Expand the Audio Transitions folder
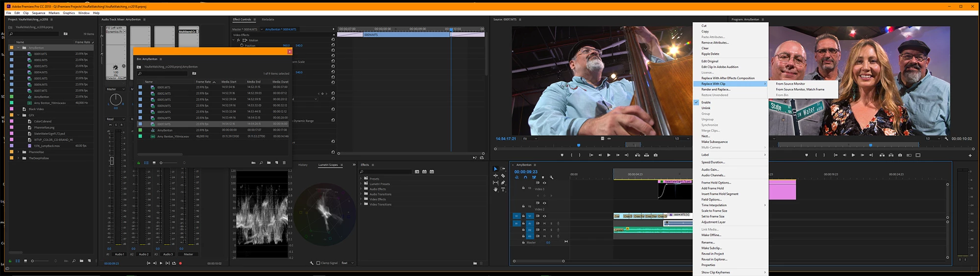The width and height of the screenshot is (980, 276). (361, 194)
